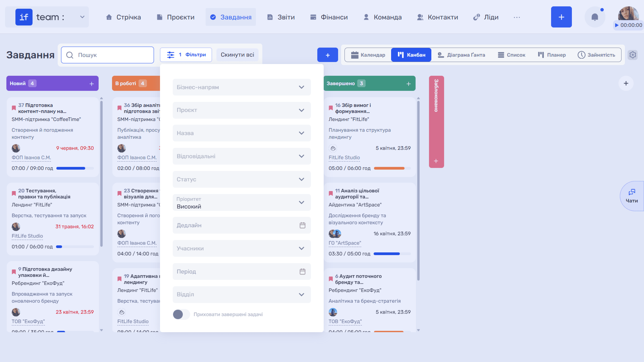Open the more navigation options ellipsis

coord(517,17)
